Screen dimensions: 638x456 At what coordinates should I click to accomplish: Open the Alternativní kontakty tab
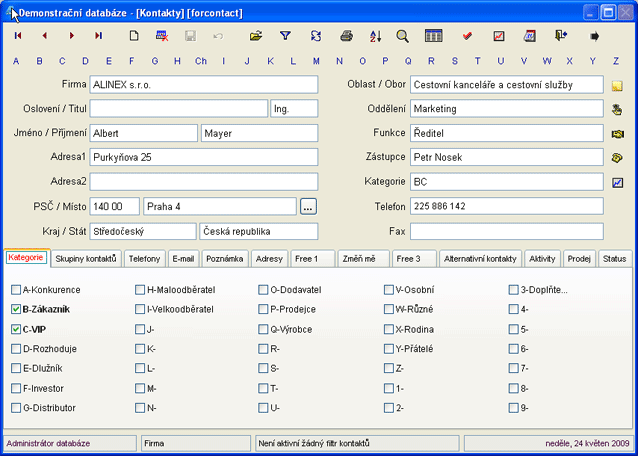click(480, 259)
